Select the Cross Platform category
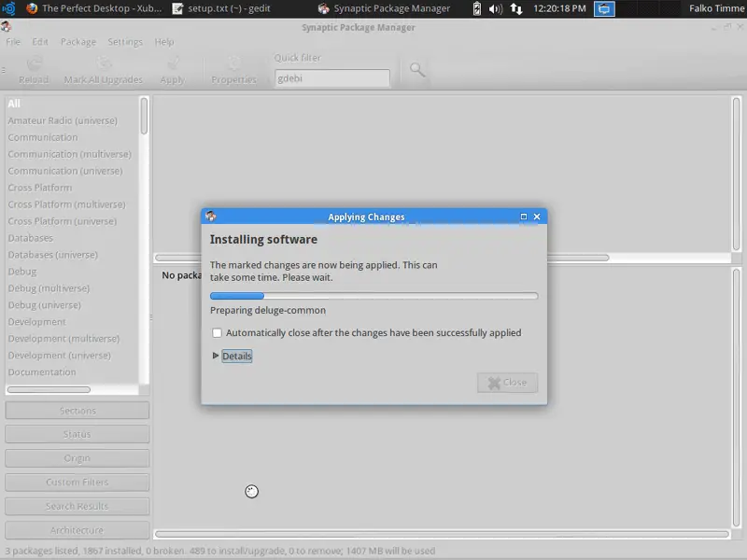Viewport: 747px width, 560px height. click(x=72, y=188)
